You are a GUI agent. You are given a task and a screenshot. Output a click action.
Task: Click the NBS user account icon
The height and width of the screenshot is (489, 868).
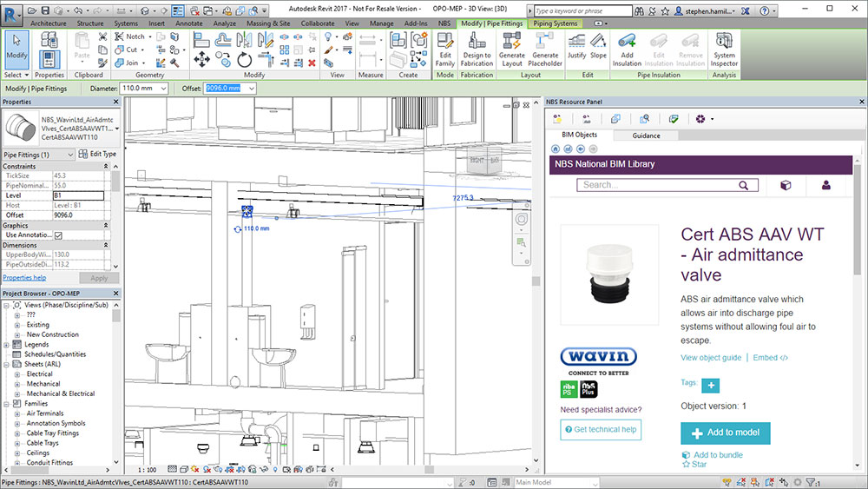click(826, 185)
